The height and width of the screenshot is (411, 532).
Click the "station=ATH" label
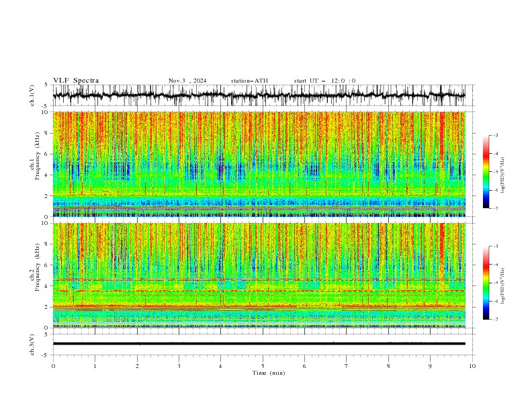249,81
